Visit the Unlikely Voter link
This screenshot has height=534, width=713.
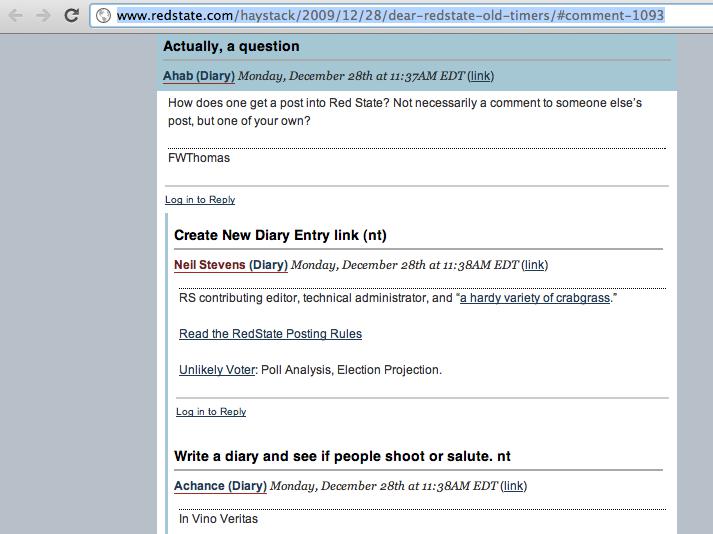(x=217, y=370)
